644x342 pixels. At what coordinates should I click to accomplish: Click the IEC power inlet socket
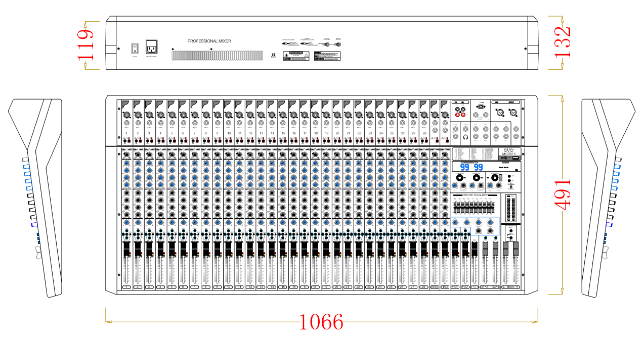coord(152,47)
